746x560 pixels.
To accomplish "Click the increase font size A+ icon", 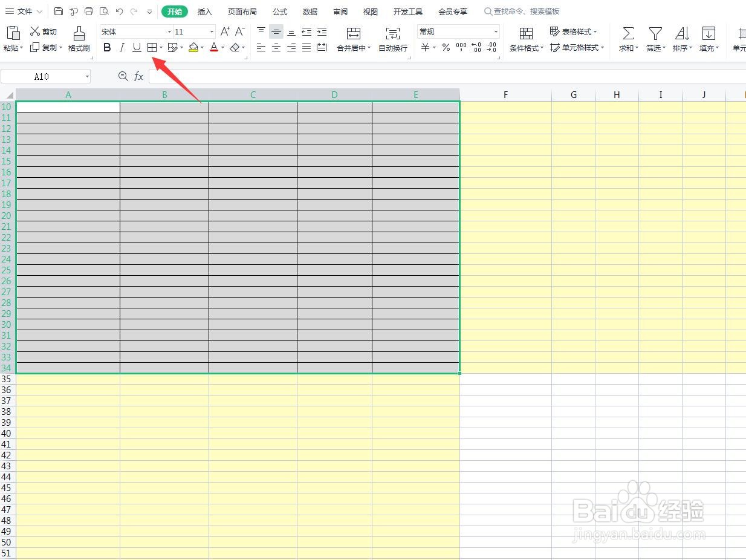I will (225, 31).
